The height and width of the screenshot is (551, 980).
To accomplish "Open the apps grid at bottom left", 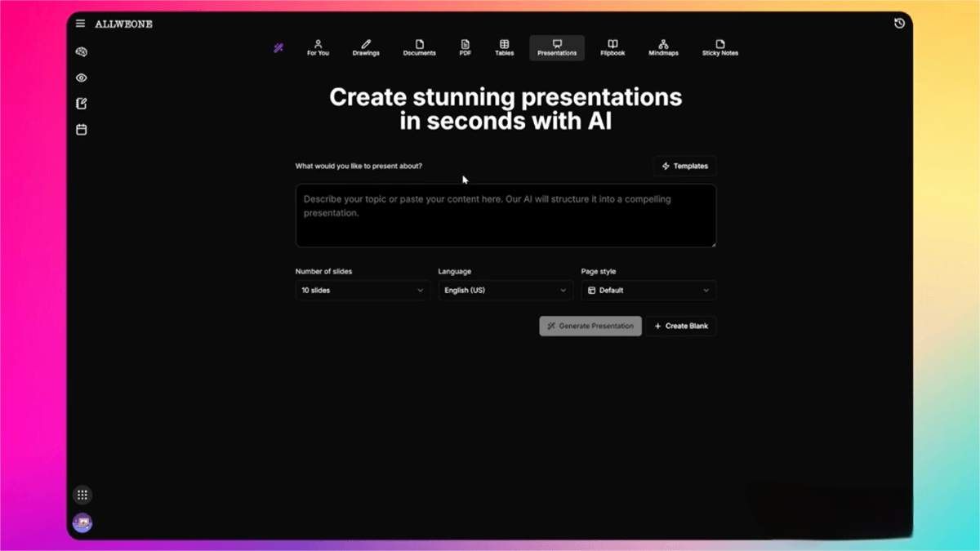I will [x=82, y=495].
